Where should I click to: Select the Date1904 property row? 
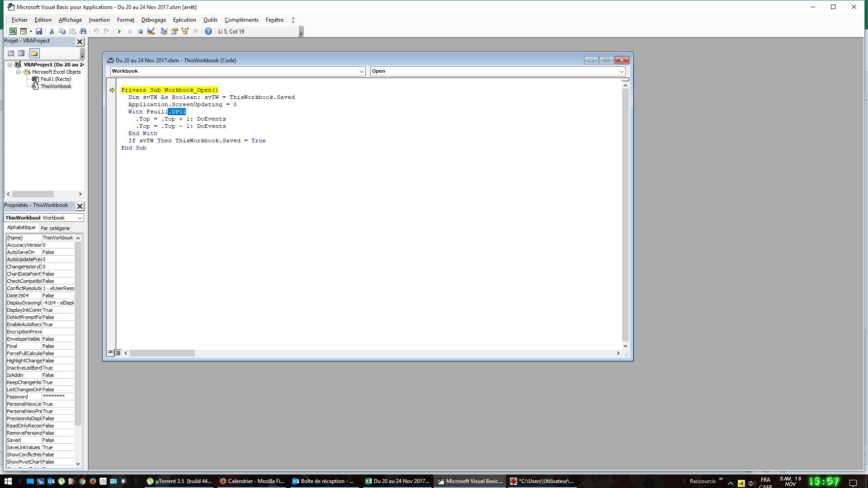(40, 296)
